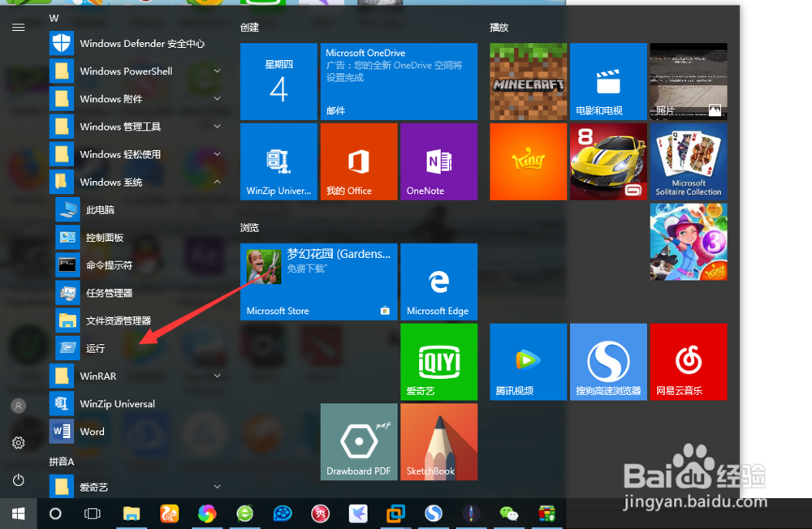The image size is (812, 529).
Task: Open the 我的 Office tile
Action: [359, 161]
